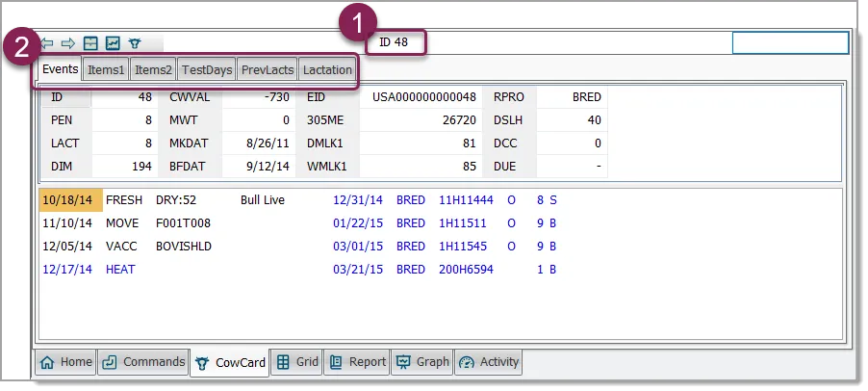Click the ID label cell
The height and width of the screenshot is (391, 868).
pyautogui.click(x=66, y=97)
